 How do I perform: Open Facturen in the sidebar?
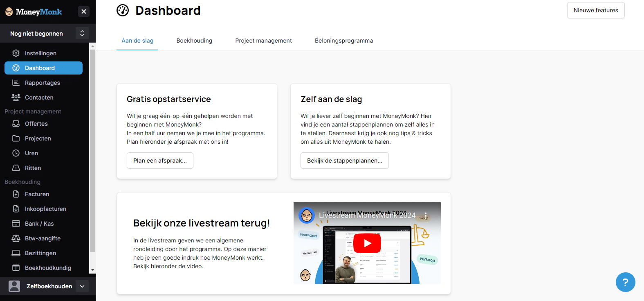(x=43, y=194)
